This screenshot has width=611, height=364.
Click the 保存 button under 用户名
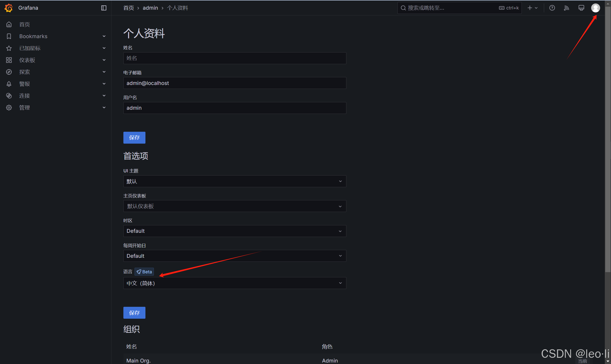tap(134, 138)
